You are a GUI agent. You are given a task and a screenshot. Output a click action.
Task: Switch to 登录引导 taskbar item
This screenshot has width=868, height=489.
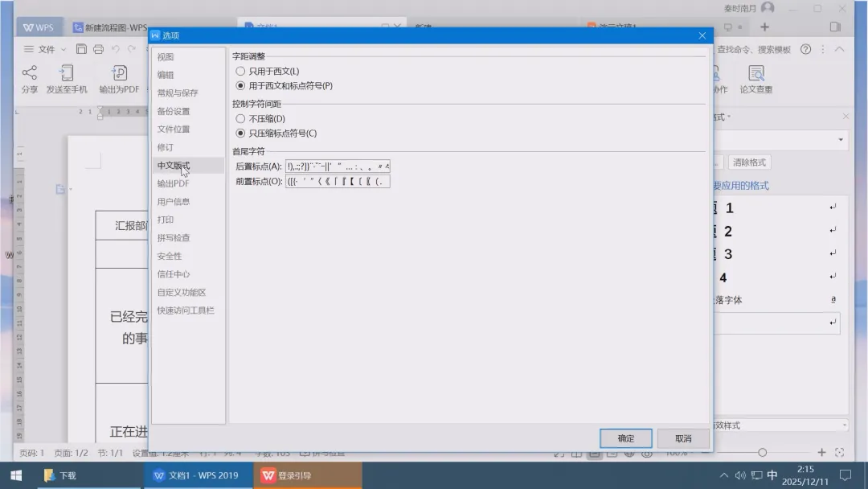pyautogui.click(x=308, y=475)
